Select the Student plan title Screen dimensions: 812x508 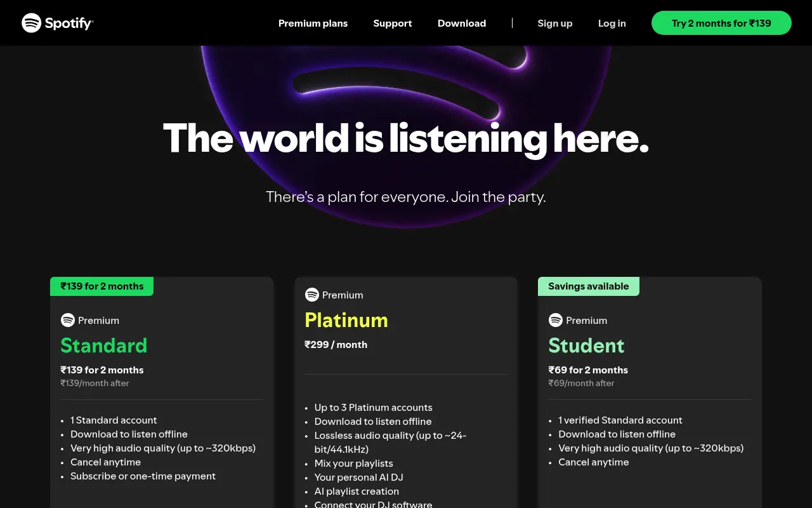(587, 345)
